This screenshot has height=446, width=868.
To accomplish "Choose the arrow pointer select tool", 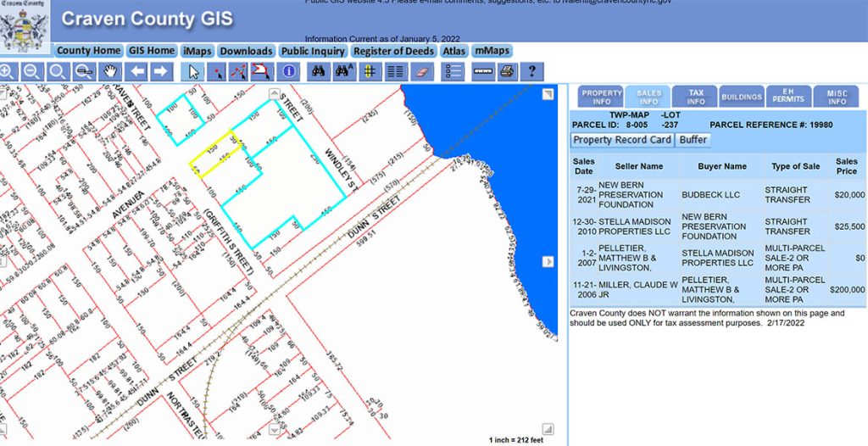I will point(192,71).
